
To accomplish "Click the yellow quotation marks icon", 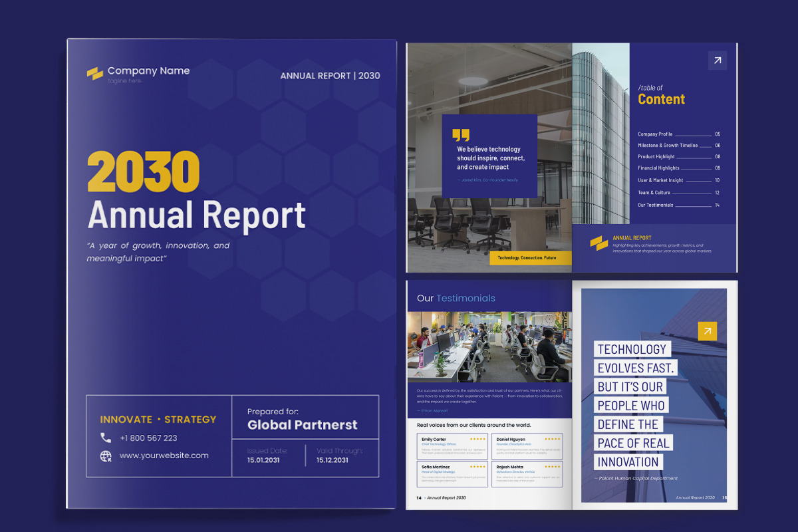I will pyautogui.click(x=461, y=135).
